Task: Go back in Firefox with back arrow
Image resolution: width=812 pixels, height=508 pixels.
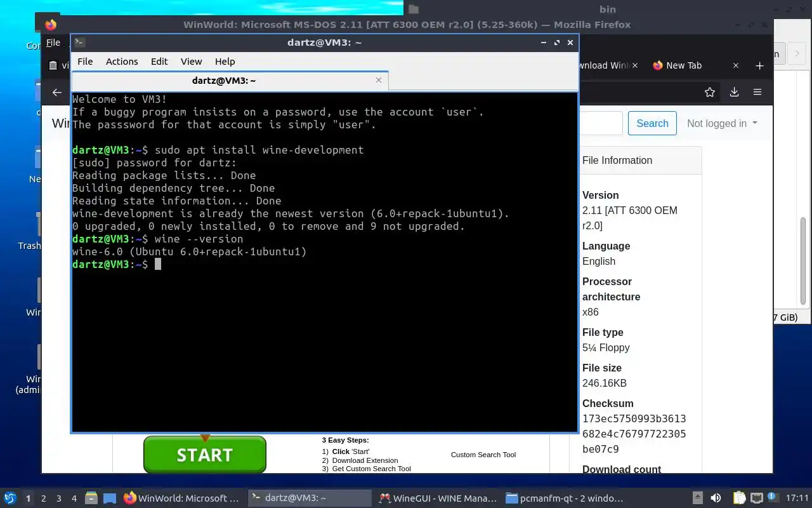Action: 57,92
